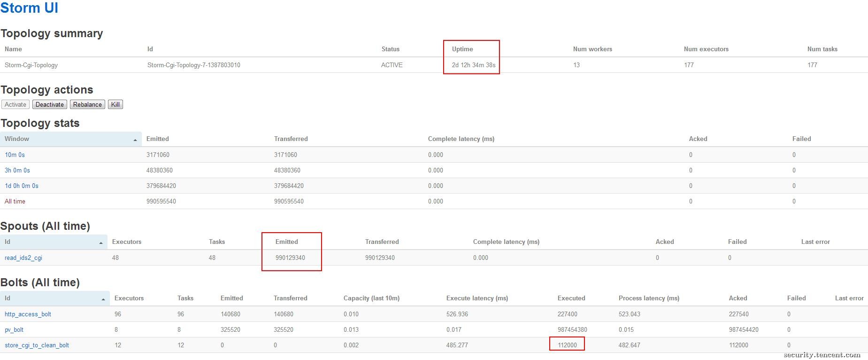This screenshot has width=868, height=360.
Task: Sort Bolts by Process latency column
Action: [649, 298]
